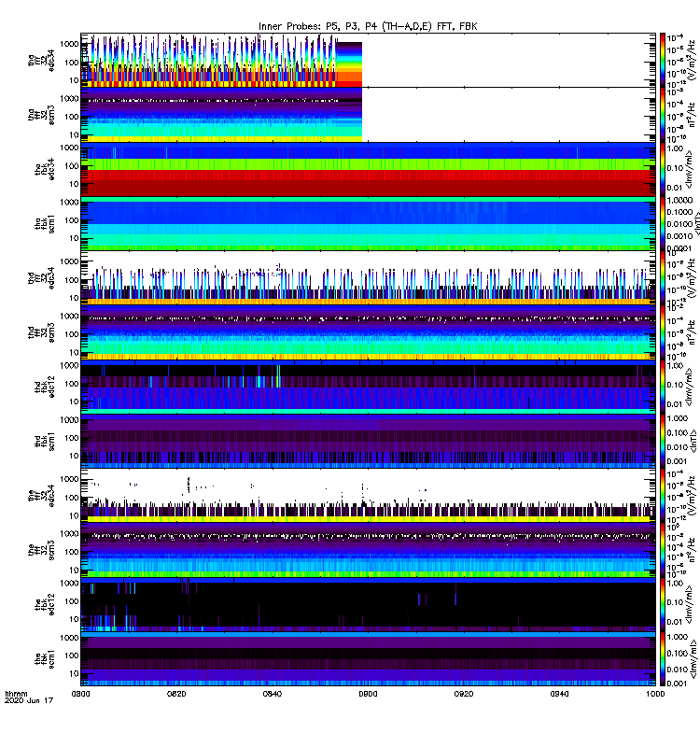Image resolution: width=700 pixels, height=747 pixels.
Task: Click the the fbk edc12 mostly black spectrogram
Action: click(368, 604)
